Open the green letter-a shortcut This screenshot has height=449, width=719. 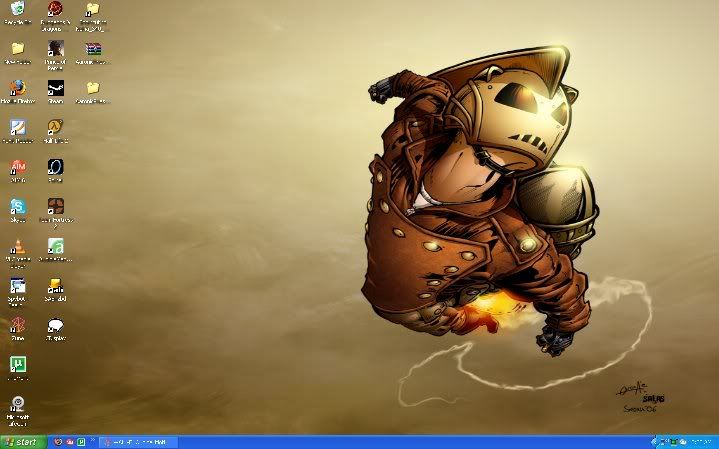pyautogui.click(x=55, y=250)
